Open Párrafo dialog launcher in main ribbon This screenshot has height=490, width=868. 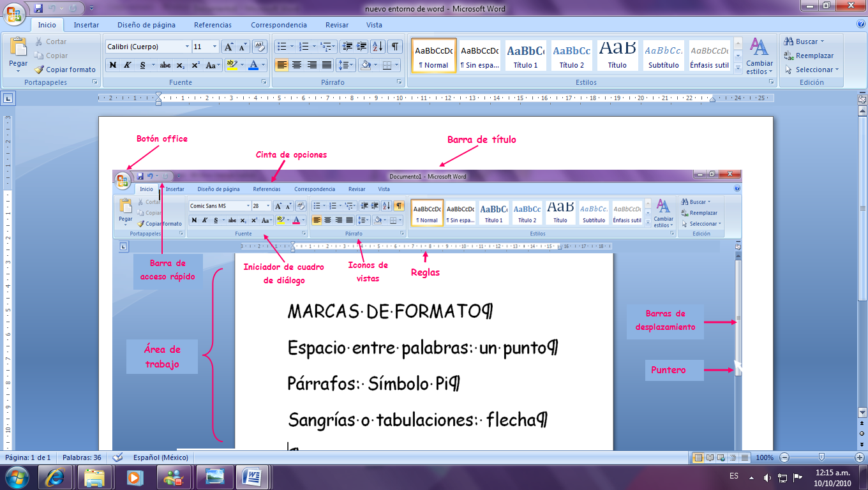pyautogui.click(x=400, y=82)
